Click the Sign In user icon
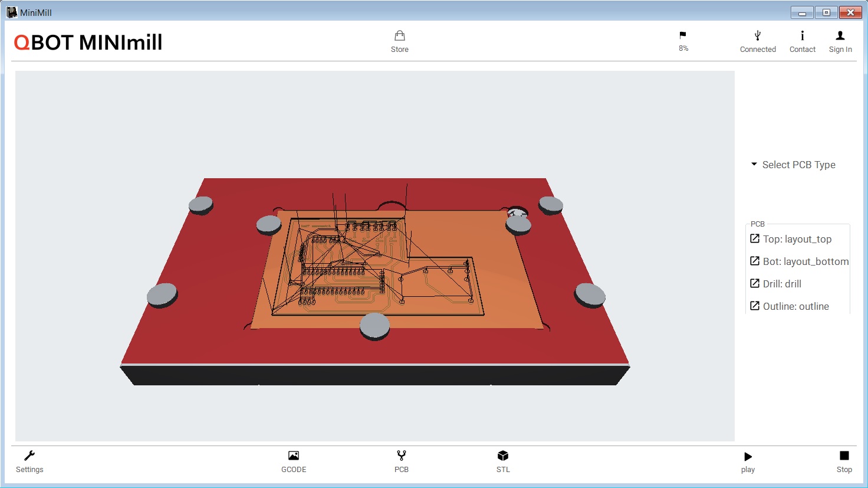Viewport: 868px width, 488px height. (x=840, y=36)
